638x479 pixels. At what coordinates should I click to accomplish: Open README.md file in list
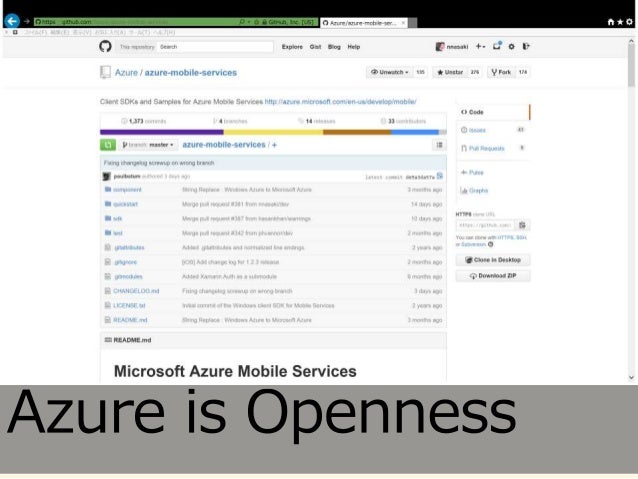point(130,320)
